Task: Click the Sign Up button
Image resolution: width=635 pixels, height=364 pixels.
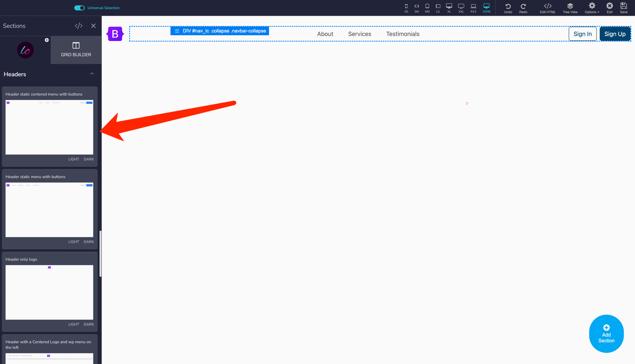Action: [615, 34]
